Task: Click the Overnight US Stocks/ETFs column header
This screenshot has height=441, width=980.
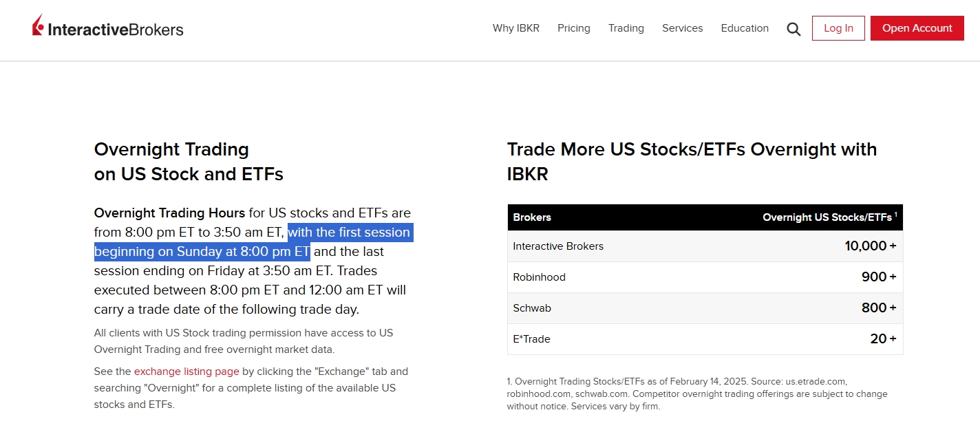Action: pos(829,217)
